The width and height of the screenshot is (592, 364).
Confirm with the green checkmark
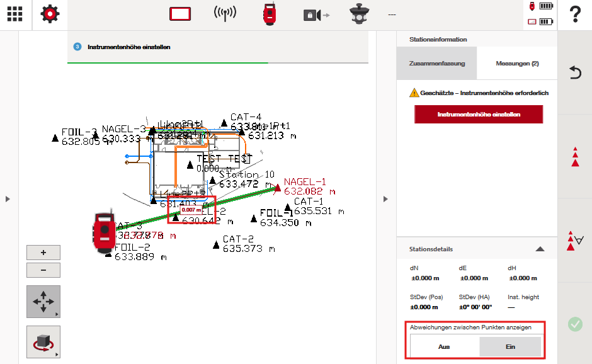pyautogui.click(x=574, y=324)
